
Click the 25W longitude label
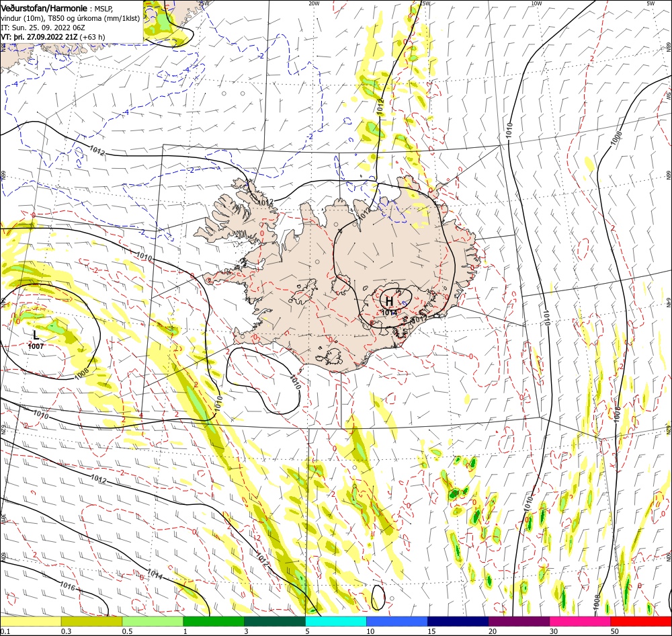point(204,3)
